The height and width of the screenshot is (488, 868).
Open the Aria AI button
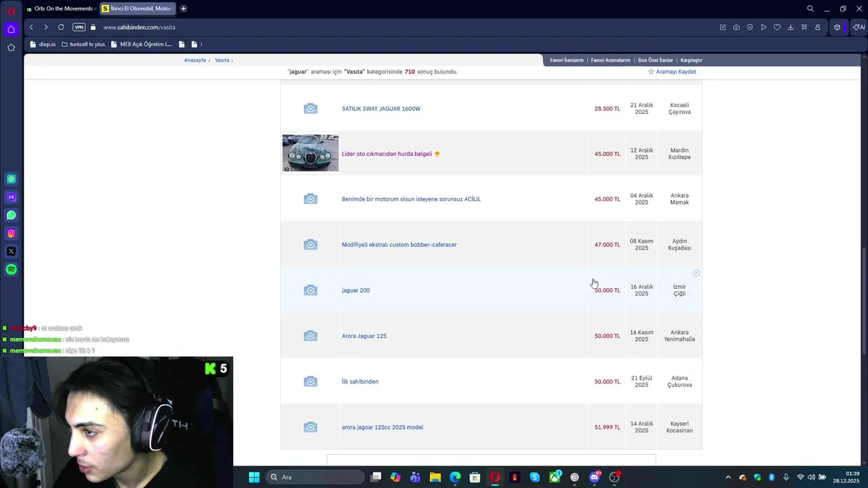(x=859, y=27)
